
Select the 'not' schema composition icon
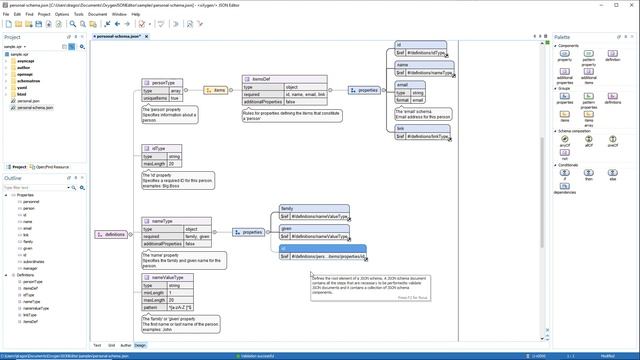pyautogui.click(x=564, y=153)
